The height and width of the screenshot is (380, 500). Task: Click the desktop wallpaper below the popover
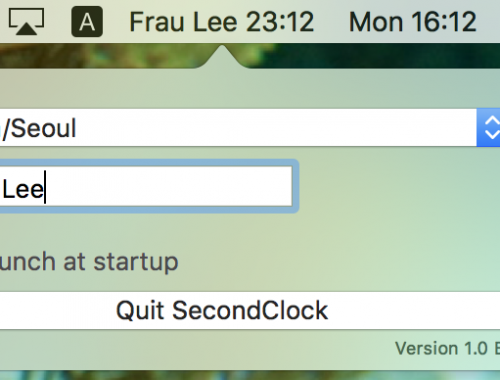coord(250,375)
